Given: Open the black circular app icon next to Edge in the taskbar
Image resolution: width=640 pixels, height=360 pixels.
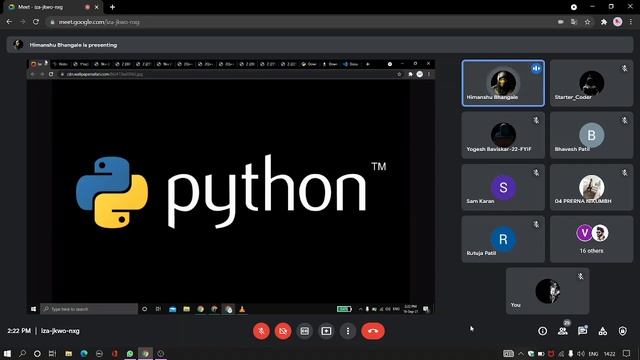Looking at the screenshot, I should click(x=99, y=353).
